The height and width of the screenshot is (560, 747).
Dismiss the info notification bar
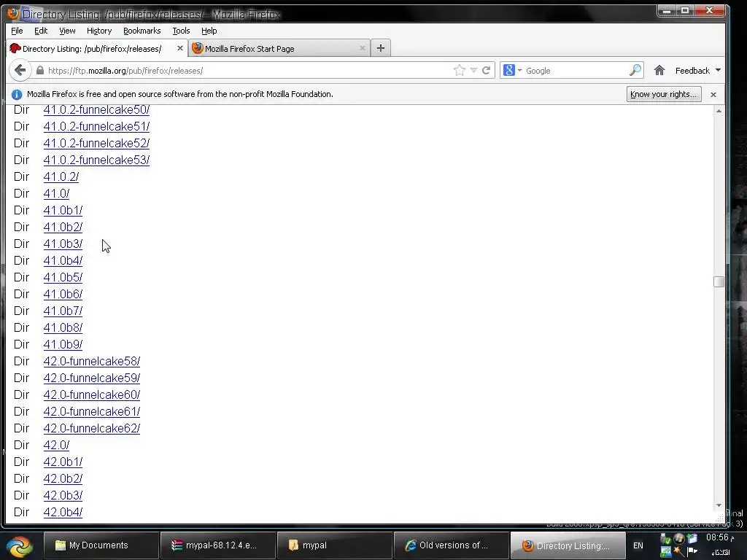[x=713, y=94]
